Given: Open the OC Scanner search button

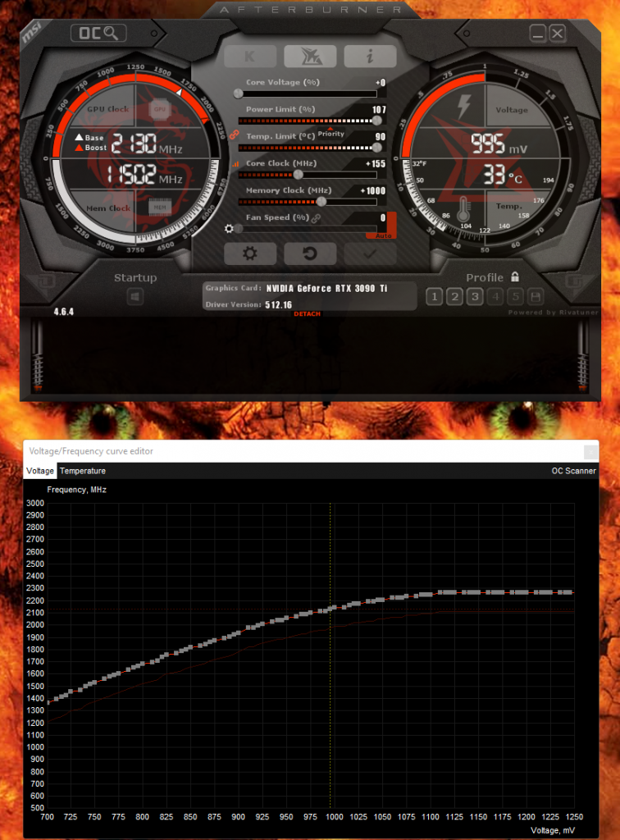Looking at the screenshot, I should click(98, 33).
